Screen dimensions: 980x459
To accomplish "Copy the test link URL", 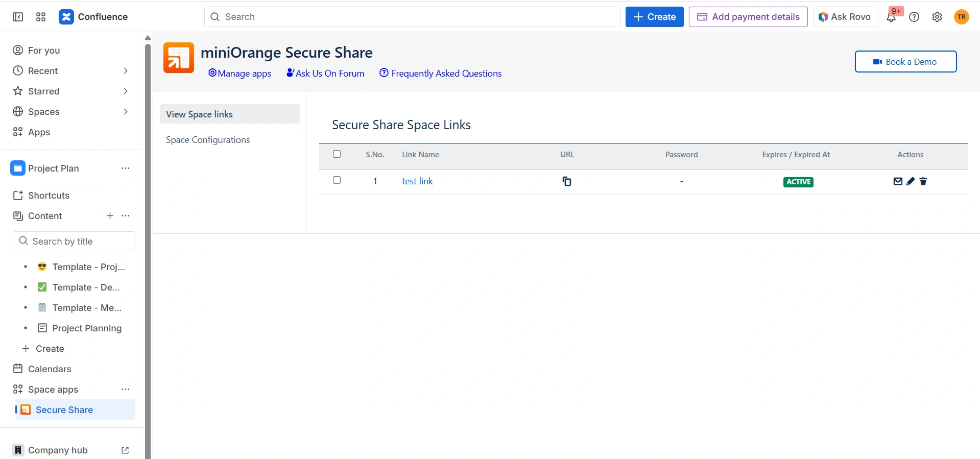I will click(x=567, y=181).
